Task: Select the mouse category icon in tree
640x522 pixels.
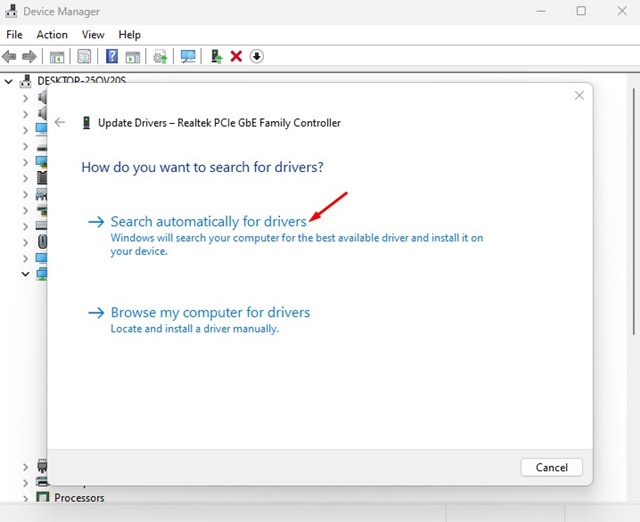Action: click(42, 242)
